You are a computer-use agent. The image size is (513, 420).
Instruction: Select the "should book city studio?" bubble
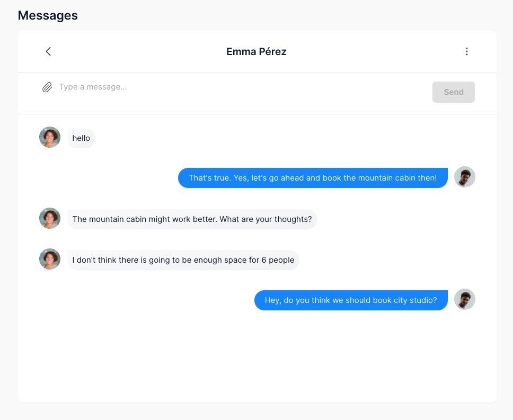351,300
